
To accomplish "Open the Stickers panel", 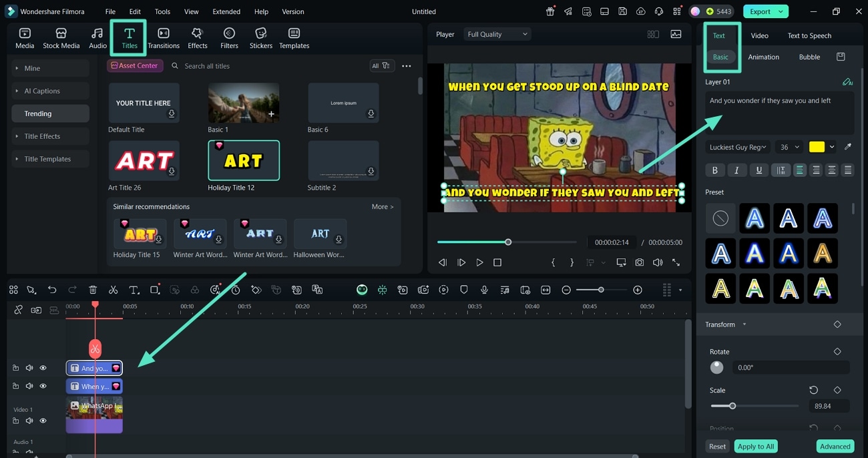I will click(x=261, y=39).
